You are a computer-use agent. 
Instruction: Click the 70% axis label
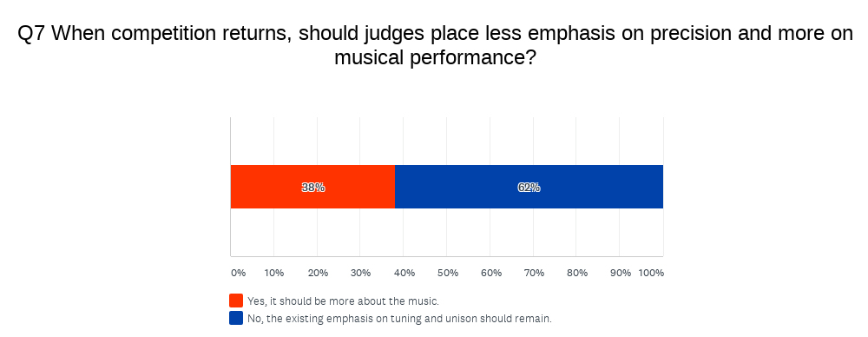[x=534, y=273]
